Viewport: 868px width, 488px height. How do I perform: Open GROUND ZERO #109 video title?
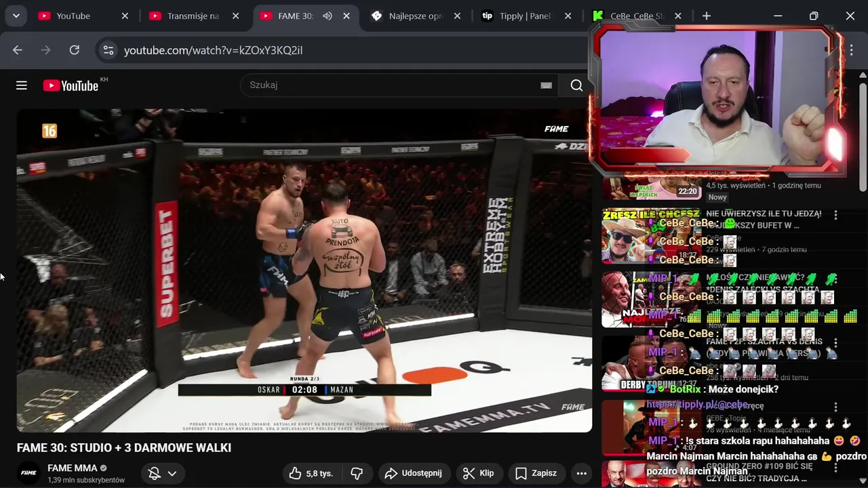(x=759, y=472)
